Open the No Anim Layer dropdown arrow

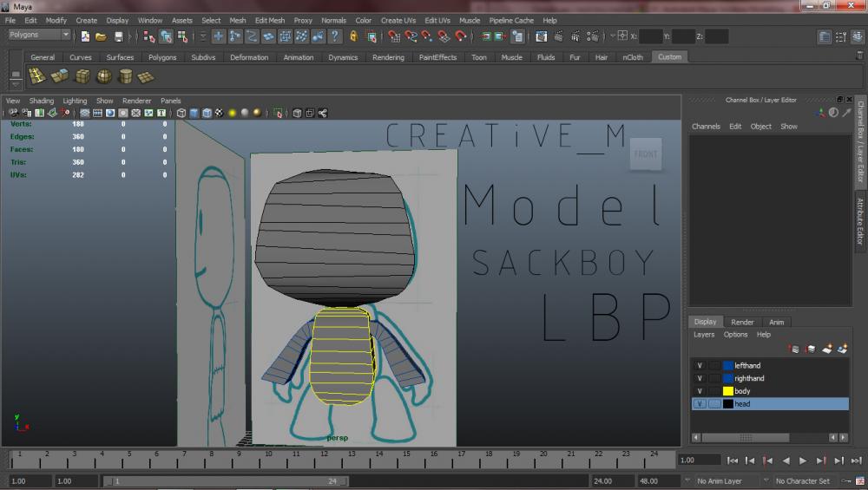click(x=687, y=480)
